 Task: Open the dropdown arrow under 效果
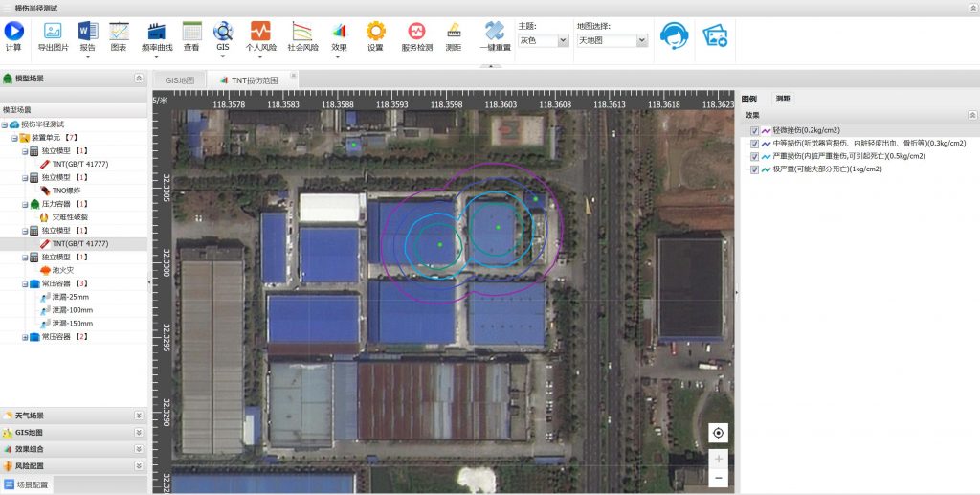point(338,56)
